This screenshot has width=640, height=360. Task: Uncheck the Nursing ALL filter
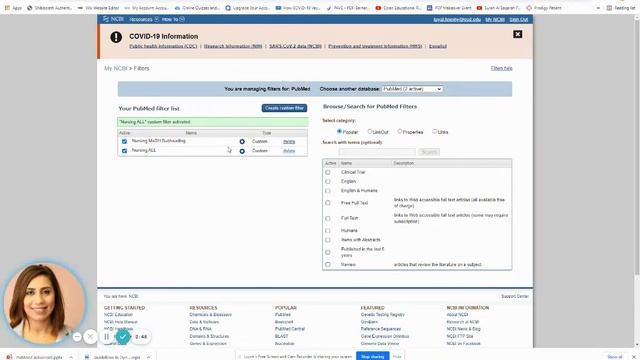[x=124, y=151]
